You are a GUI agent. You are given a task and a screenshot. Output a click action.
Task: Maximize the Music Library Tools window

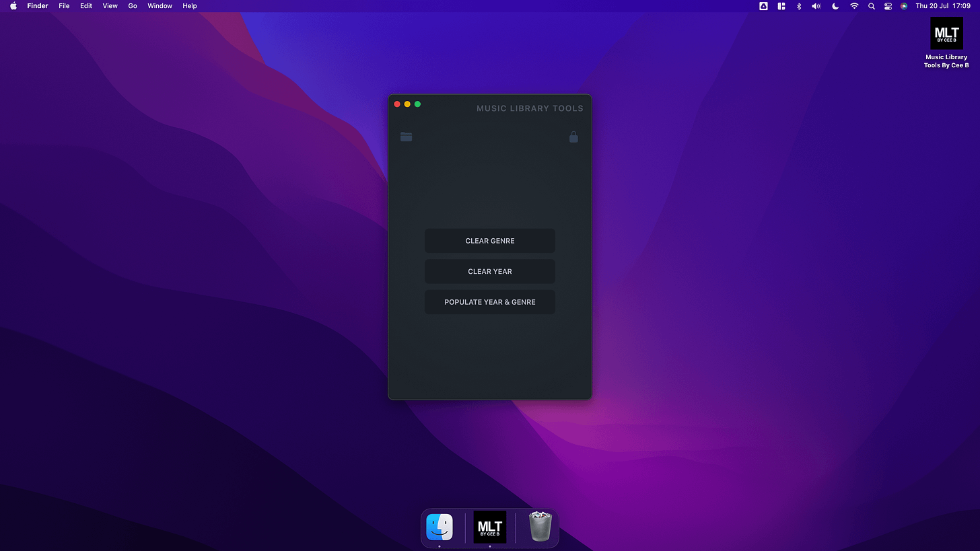417,104
